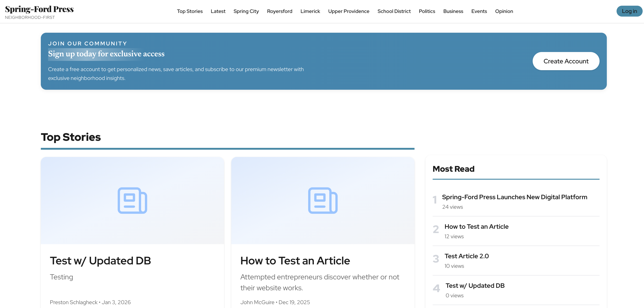Open Upper Providence section
The width and height of the screenshot is (644, 308).
349,11
